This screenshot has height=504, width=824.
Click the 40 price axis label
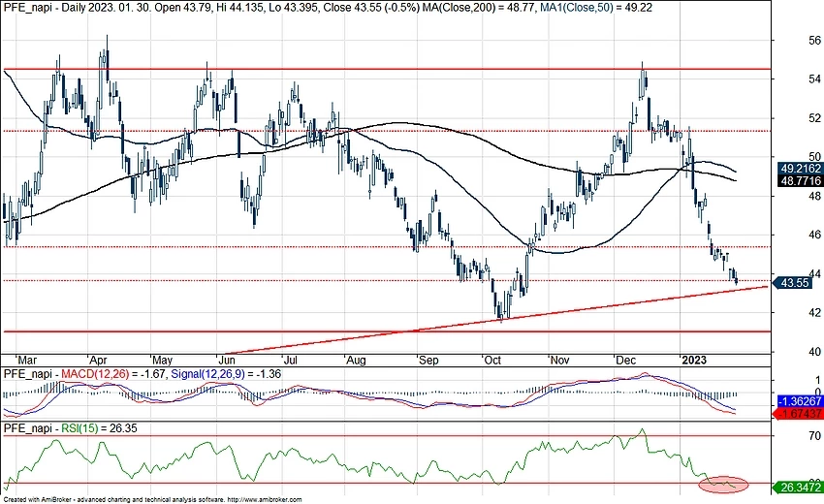pyautogui.click(x=815, y=352)
